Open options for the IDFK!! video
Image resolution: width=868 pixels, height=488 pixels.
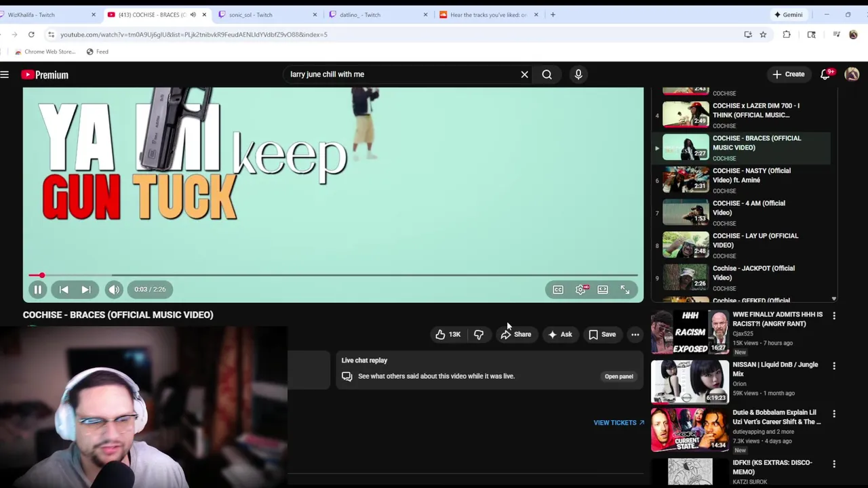[x=834, y=464]
